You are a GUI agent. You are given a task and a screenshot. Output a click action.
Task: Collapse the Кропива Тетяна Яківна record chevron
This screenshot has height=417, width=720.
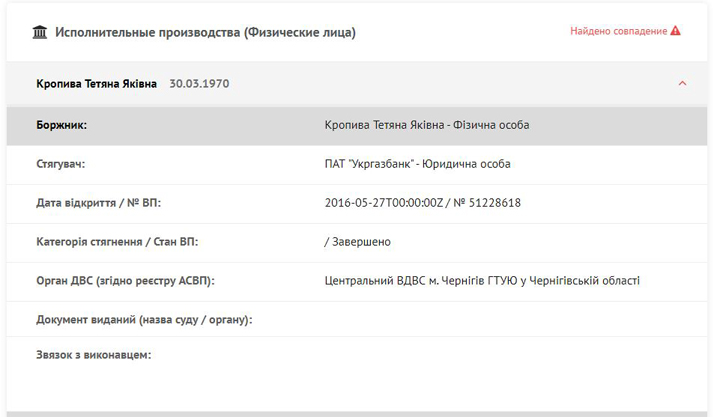click(682, 84)
